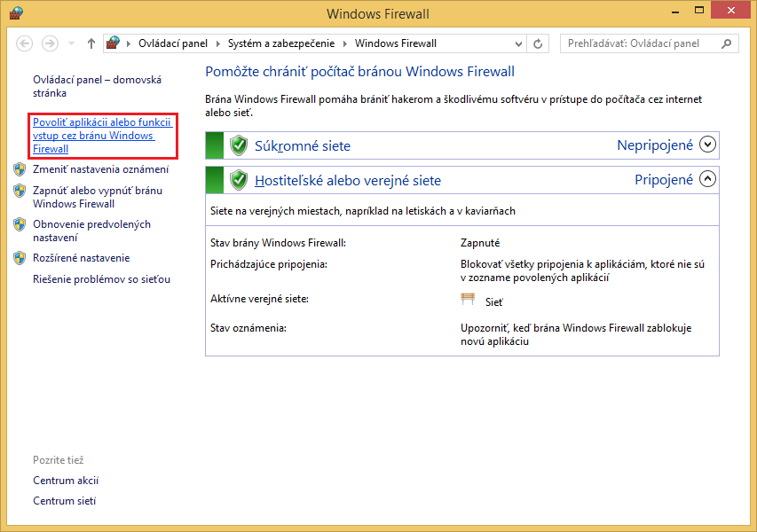Click the shield icon beside Zmeniť nastavenia oznámení

tap(20, 168)
